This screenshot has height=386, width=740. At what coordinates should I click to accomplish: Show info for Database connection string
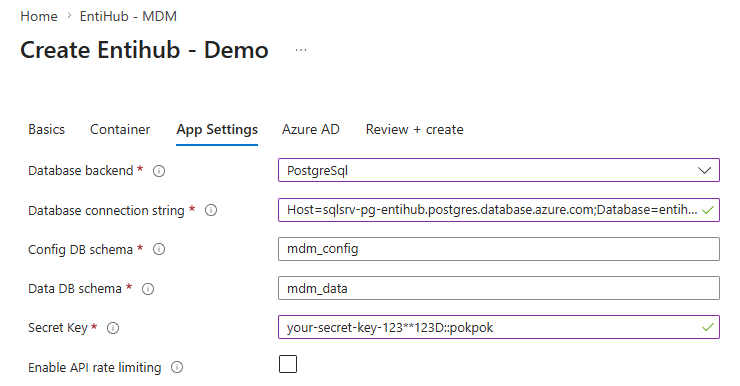click(211, 210)
